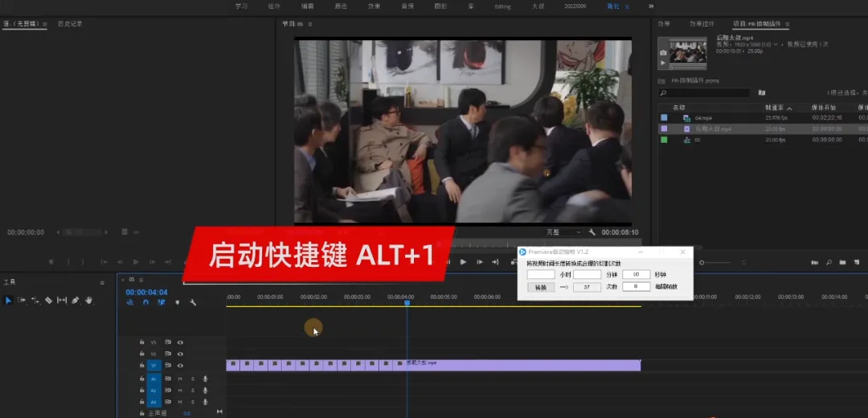Toggle the lock on track V1

pyautogui.click(x=141, y=366)
